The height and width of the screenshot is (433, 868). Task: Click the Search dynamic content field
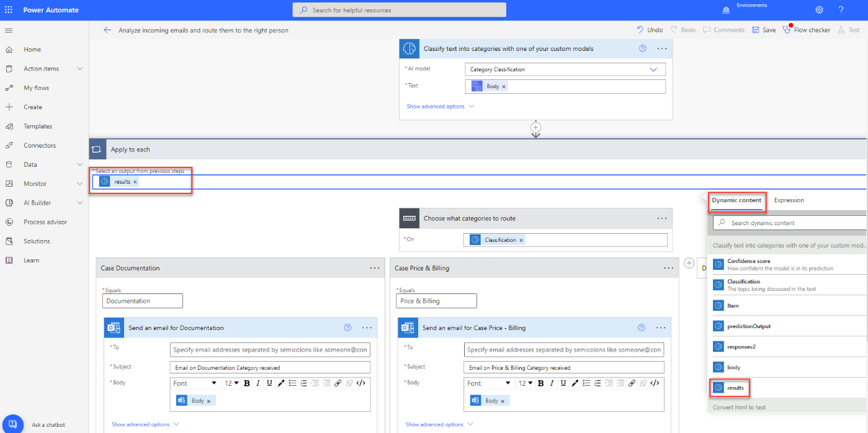pyautogui.click(x=788, y=223)
